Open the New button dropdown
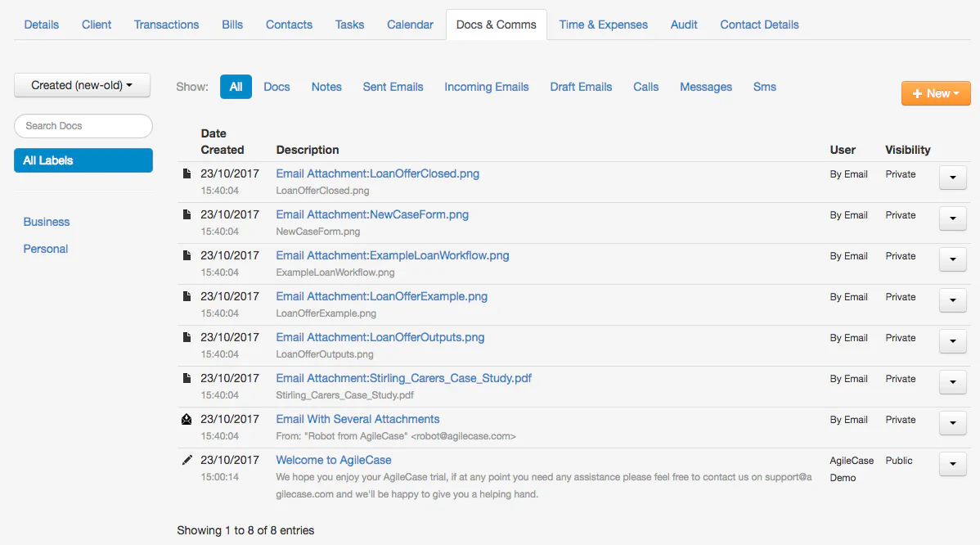Screen dimensions: 980x545 click(x=936, y=92)
